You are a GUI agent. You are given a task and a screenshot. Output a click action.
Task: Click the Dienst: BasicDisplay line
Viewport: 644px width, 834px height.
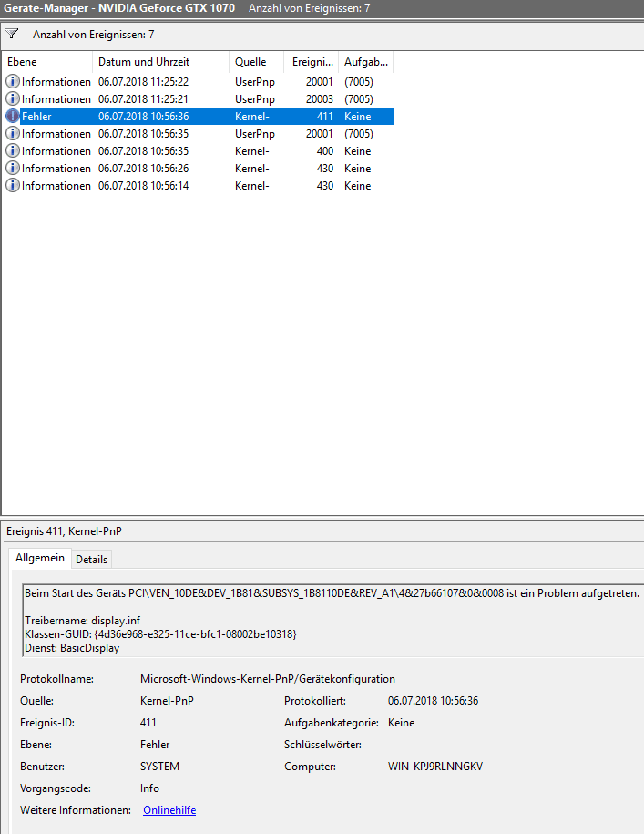72,648
